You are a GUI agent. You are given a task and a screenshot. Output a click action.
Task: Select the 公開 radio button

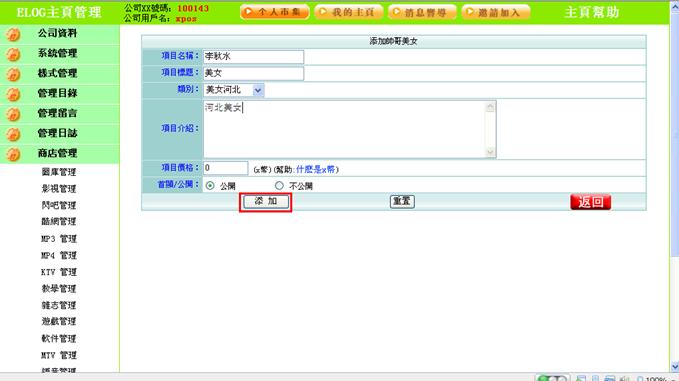click(210, 186)
